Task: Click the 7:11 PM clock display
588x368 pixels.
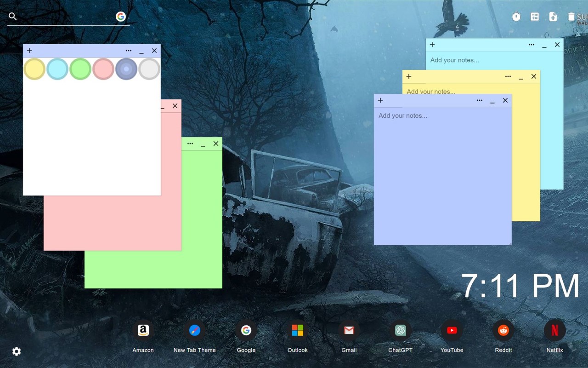Action: [x=520, y=286]
